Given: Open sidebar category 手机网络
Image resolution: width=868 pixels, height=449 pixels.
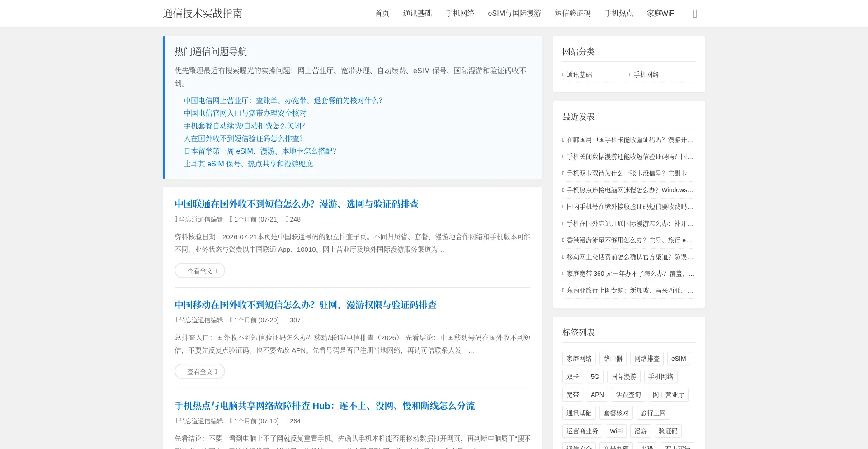Looking at the screenshot, I should pos(646,75).
